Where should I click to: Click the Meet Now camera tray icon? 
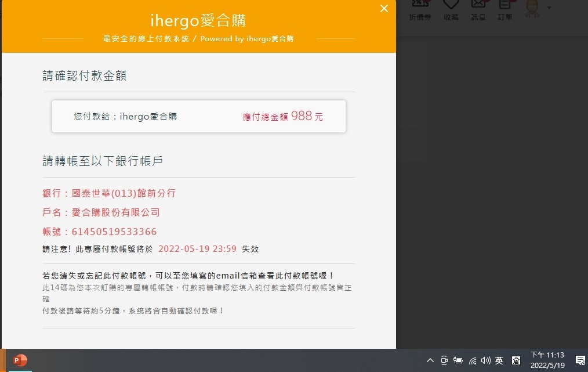pyautogui.click(x=444, y=360)
